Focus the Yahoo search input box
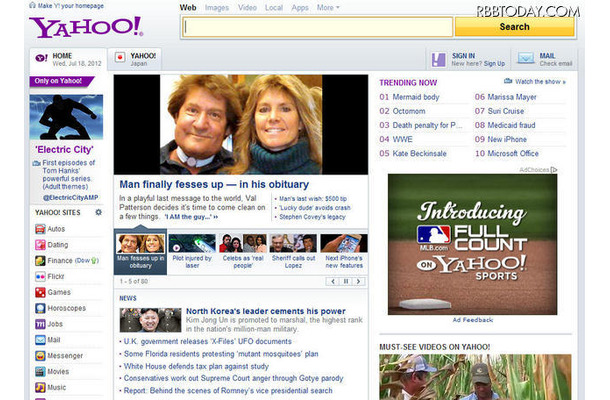 click(x=318, y=27)
